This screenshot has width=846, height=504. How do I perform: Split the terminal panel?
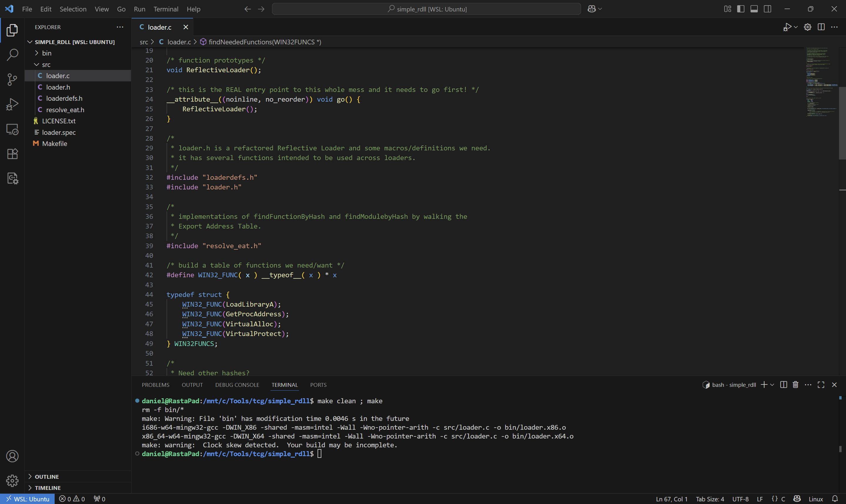click(x=783, y=384)
